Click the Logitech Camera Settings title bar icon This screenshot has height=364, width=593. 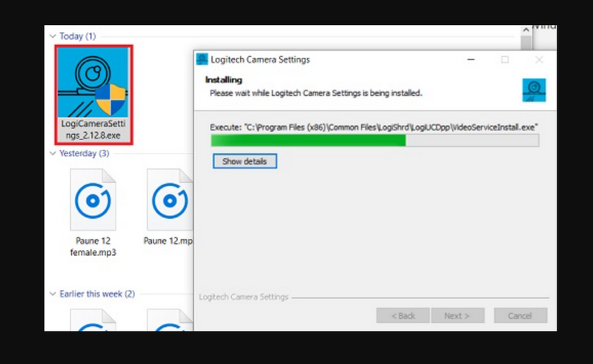[x=202, y=59]
